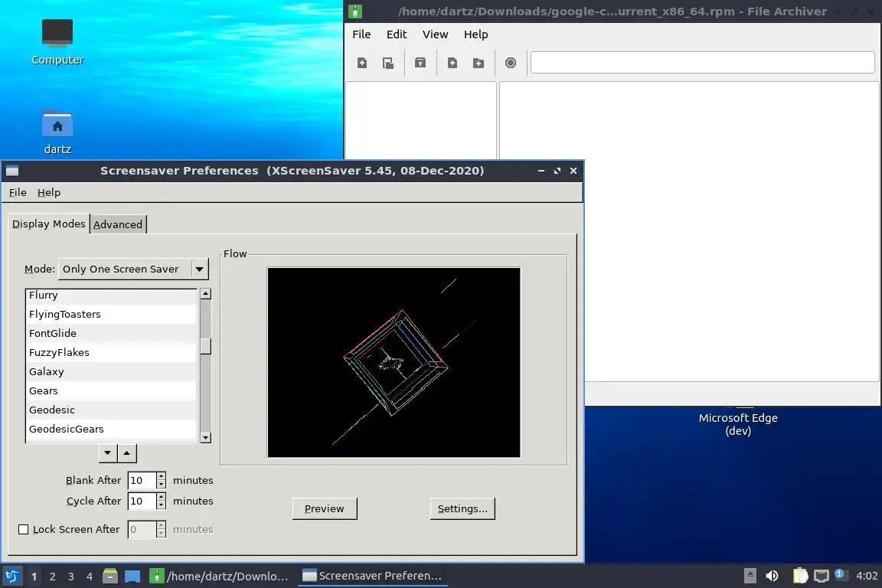Open the View menu in File Archiver
The height and width of the screenshot is (588, 882).
[436, 34]
